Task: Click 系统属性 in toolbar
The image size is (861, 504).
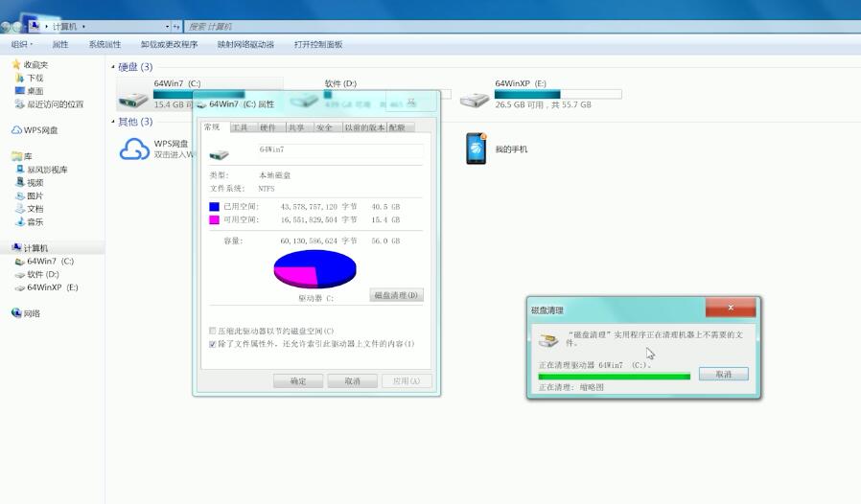Action: [105, 44]
